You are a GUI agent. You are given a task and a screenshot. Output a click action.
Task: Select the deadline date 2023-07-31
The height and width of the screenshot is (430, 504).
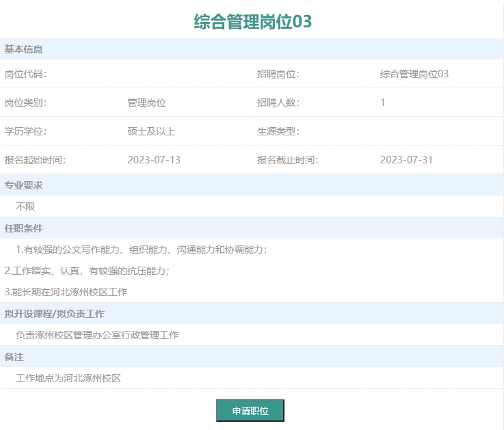407,160
